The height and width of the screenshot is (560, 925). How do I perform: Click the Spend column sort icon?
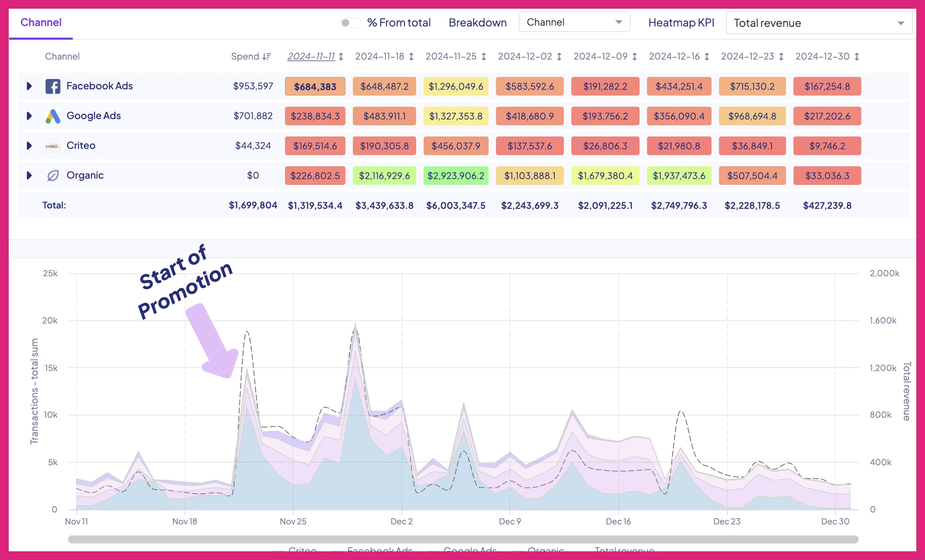[x=267, y=56]
